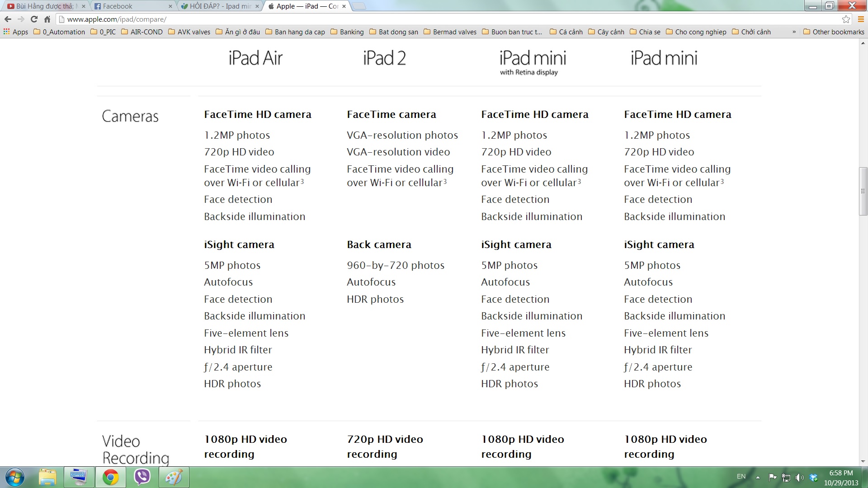Viewport: 868px width, 488px height.
Task: Close the Bùi Hằng YouTube tab
Action: [84, 6]
